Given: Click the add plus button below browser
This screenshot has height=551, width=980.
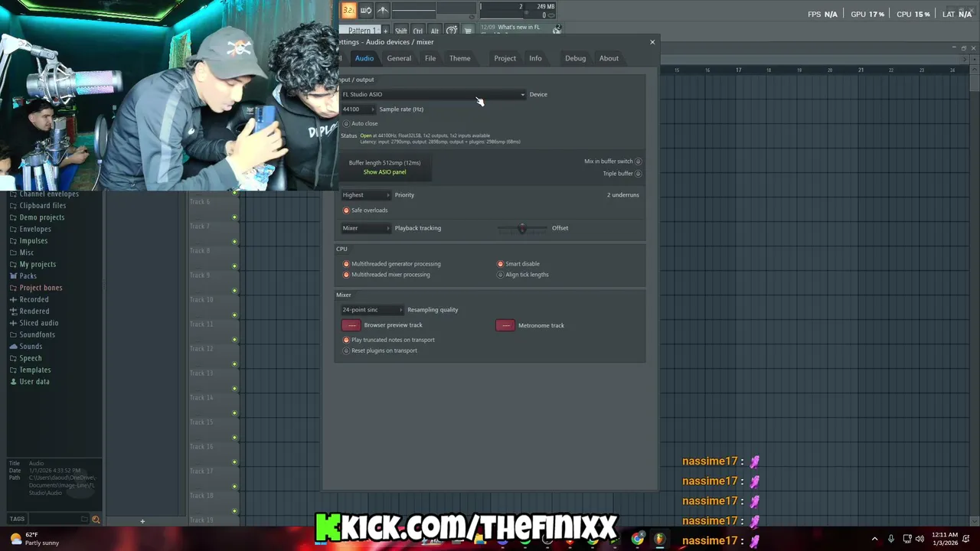Looking at the screenshot, I should point(142,521).
